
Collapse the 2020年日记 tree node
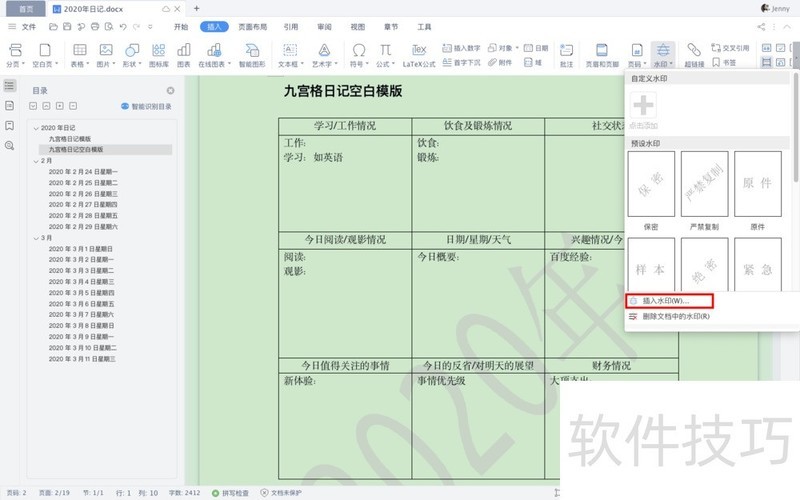35,128
